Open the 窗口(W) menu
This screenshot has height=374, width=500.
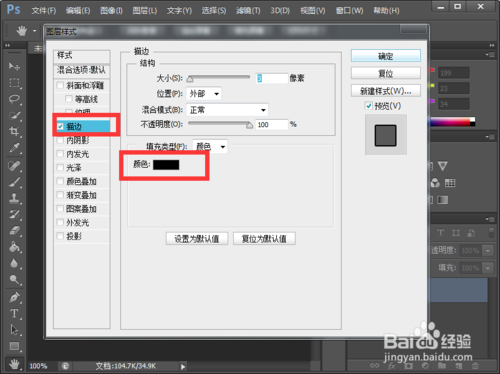(x=349, y=11)
